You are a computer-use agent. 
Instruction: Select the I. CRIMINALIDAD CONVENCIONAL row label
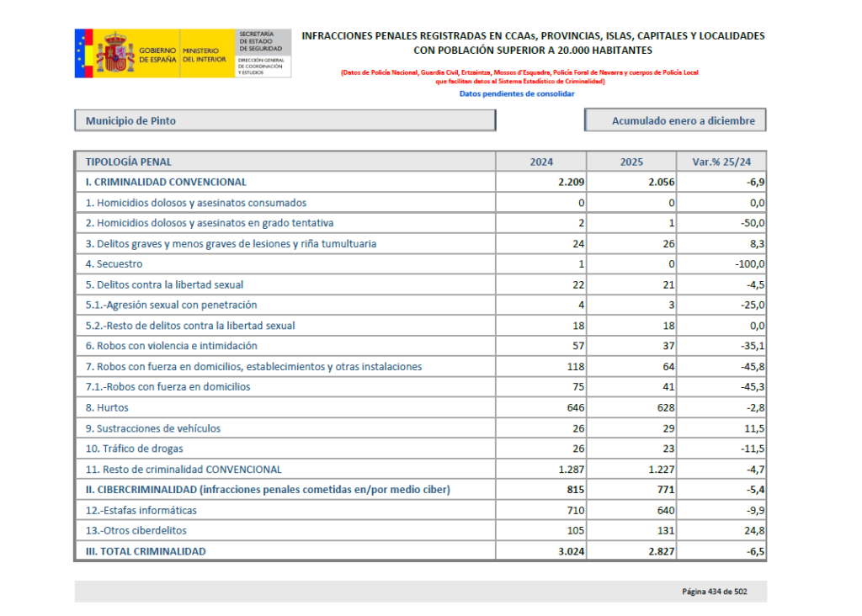tap(166, 182)
